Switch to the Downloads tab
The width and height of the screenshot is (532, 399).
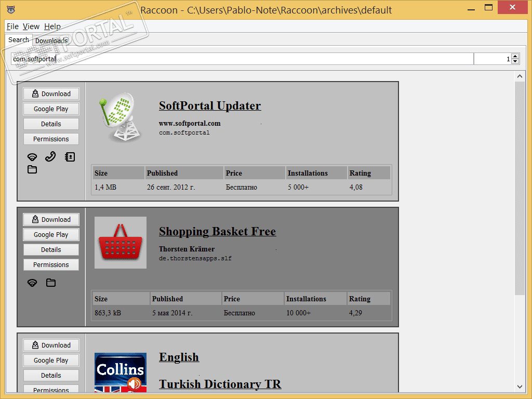click(x=51, y=41)
